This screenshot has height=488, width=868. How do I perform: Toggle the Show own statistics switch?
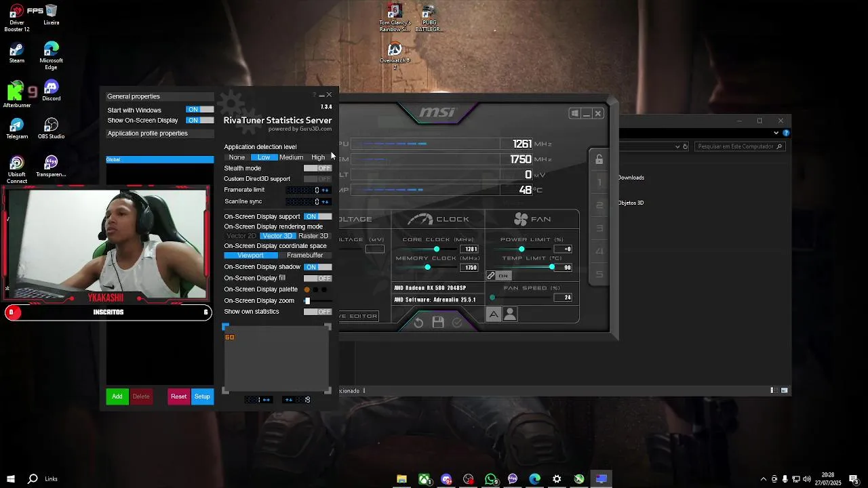[317, 312]
